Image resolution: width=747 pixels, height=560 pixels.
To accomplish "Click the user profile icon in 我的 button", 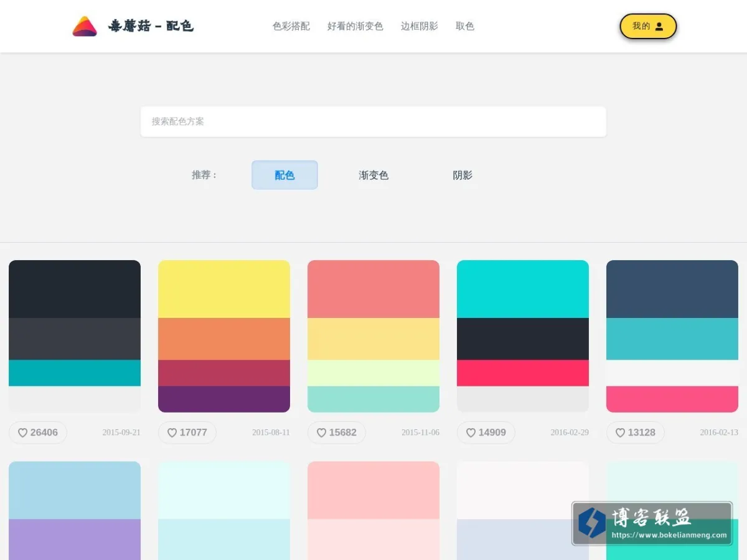I will click(x=659, y=26).
